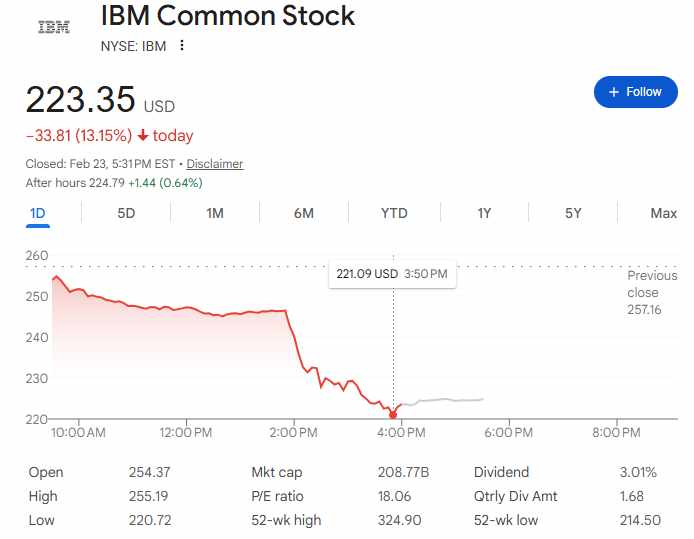Click the IBM logo icon
Screen dimensions: 694x539
tap(53, 27)
